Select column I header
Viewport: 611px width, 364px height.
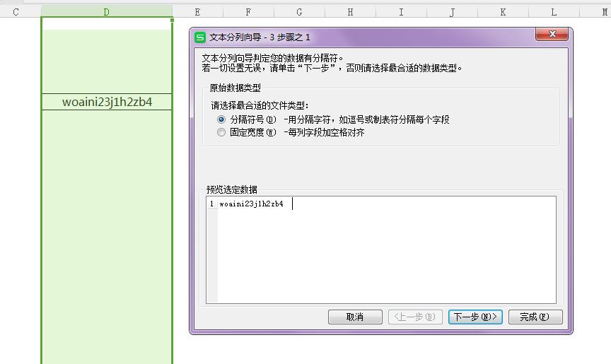(402, 12)
